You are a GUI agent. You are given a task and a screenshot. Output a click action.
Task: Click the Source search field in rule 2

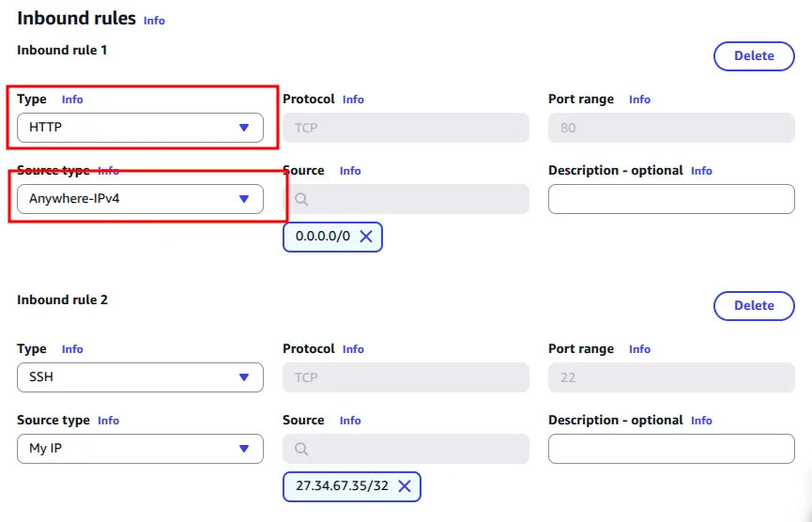(x=406, y=449)
